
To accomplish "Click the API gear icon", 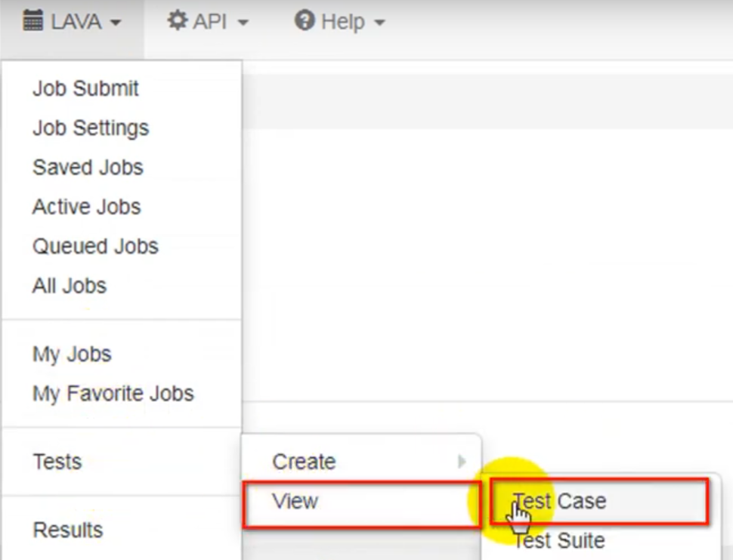I will click(x=178, y=20).
